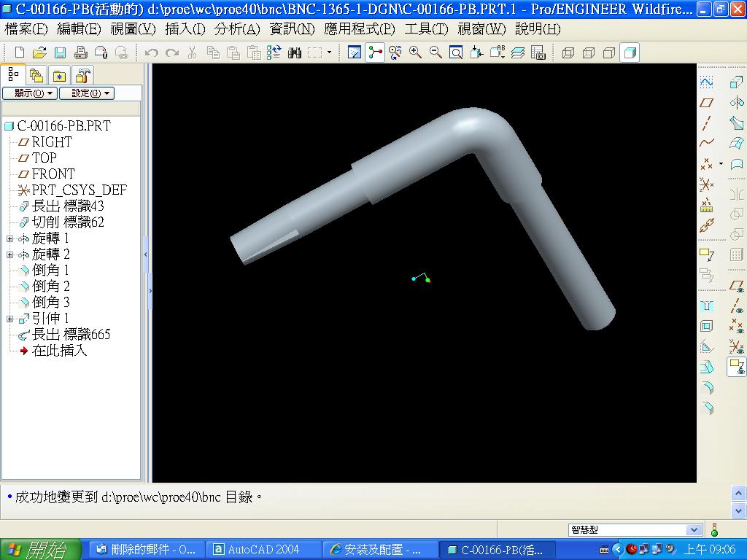The image size is (747, 560).
Task: Start the Chamfer tool at the toolbar bottom
Action: click(x=708, y=408)
